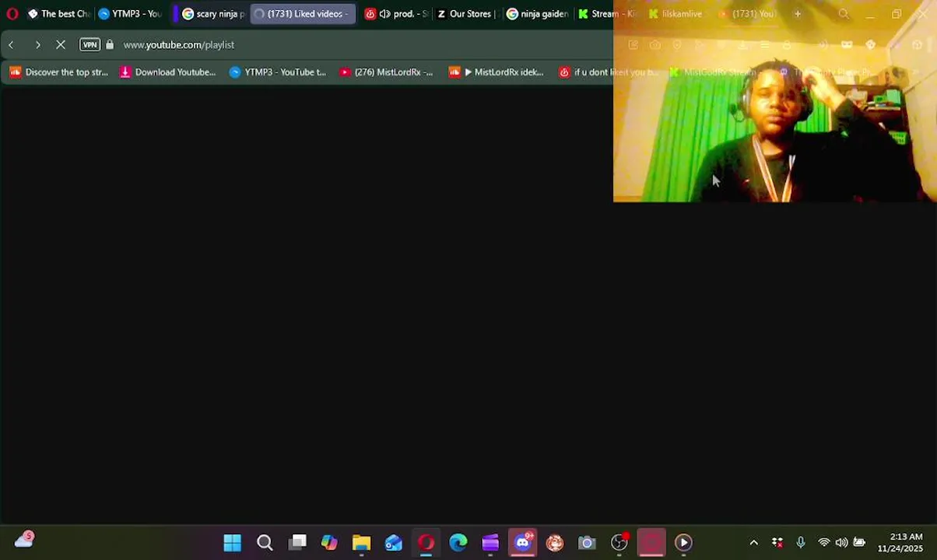Open 'if u dont liked you b...' bookmark
Viewport: 937px width, 560px height.
(609, 72)
